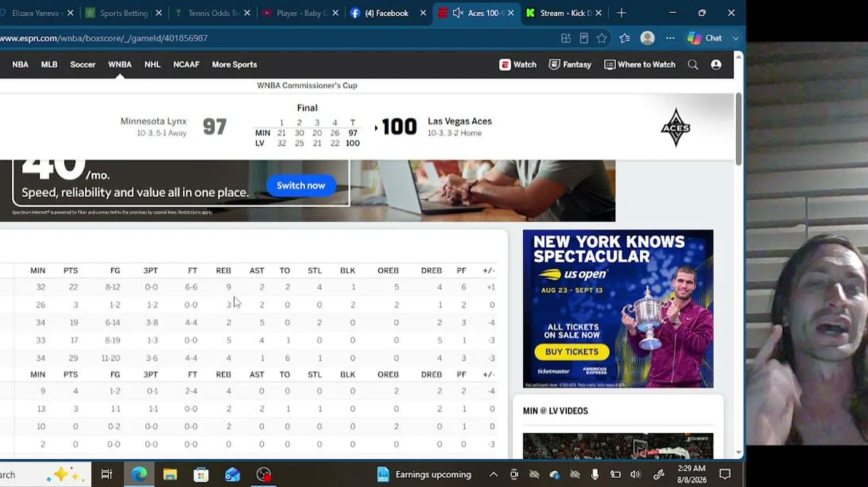This screenshot has width=868, height=487.
Task: Switch to the Tennis Odds tab
Action: click(212, 13)
